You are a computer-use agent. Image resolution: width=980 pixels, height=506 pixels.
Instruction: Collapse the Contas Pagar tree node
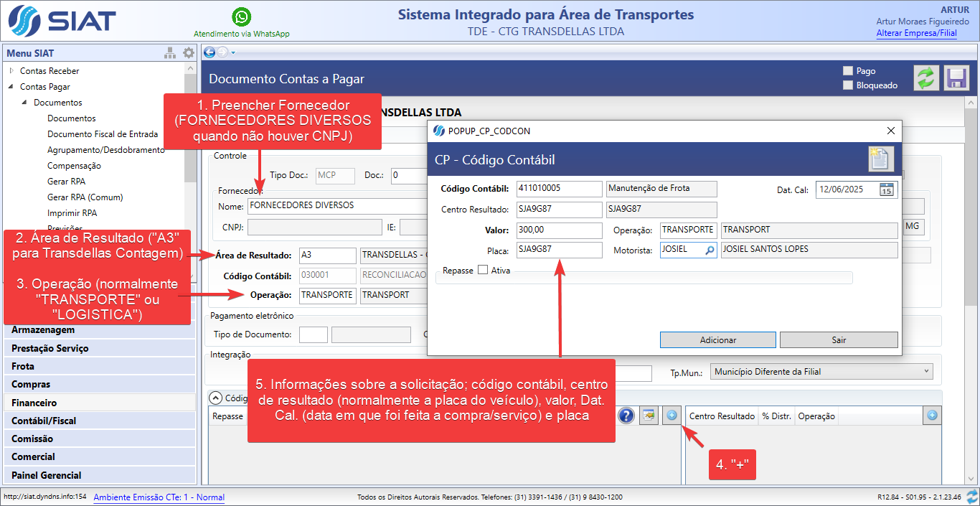pos(11,87)
